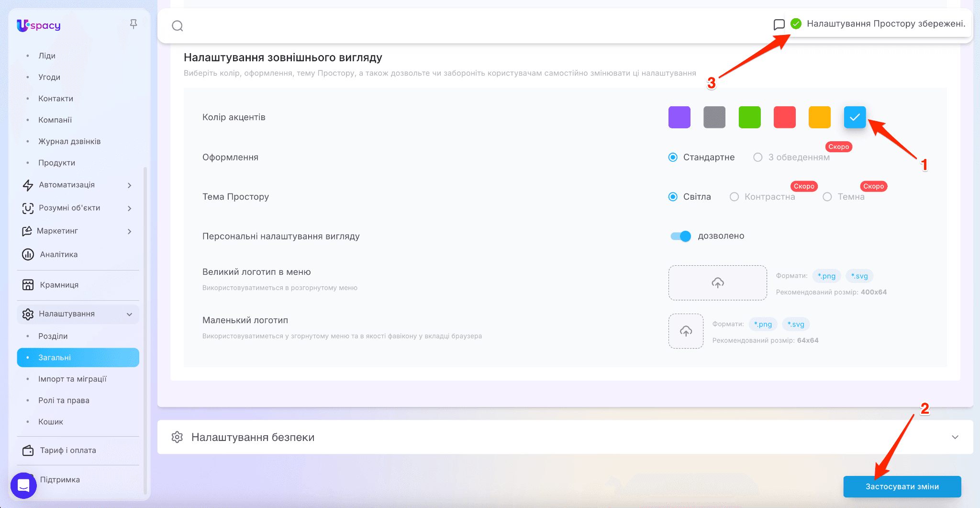Click the 'Налаштування Простору збережені.' notification
Image resolution: width=980 pixels, height=508 pixels.
(886, 23)
